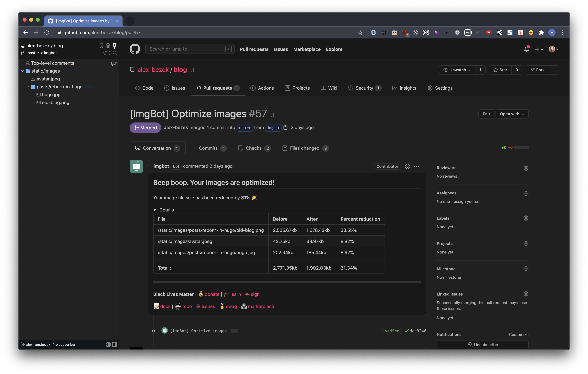The image size is (588, 374).
Task: Open the Linked issues gear icon
Action: click(x=526, y=294)
